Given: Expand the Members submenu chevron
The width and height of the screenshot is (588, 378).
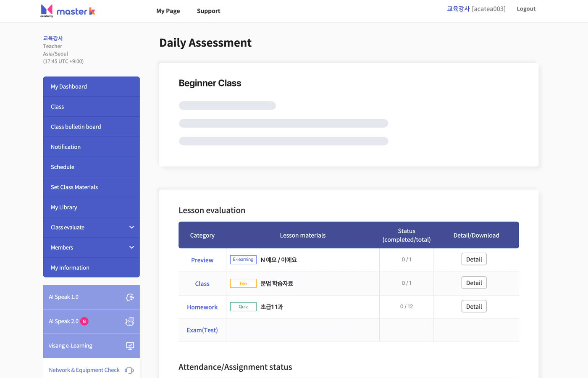Looking at the screenshot, I should (x=131, y=247).
